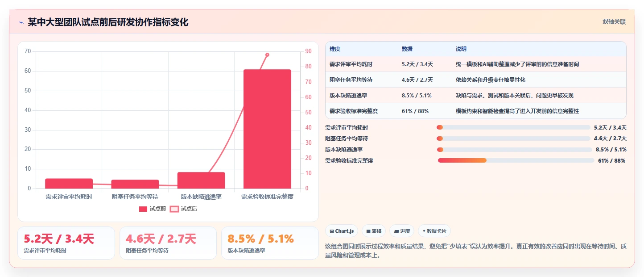The image size is (644, 277).
Task: Click the summary paragraph starting 该组合图同时展示
Action: [476, 251]
